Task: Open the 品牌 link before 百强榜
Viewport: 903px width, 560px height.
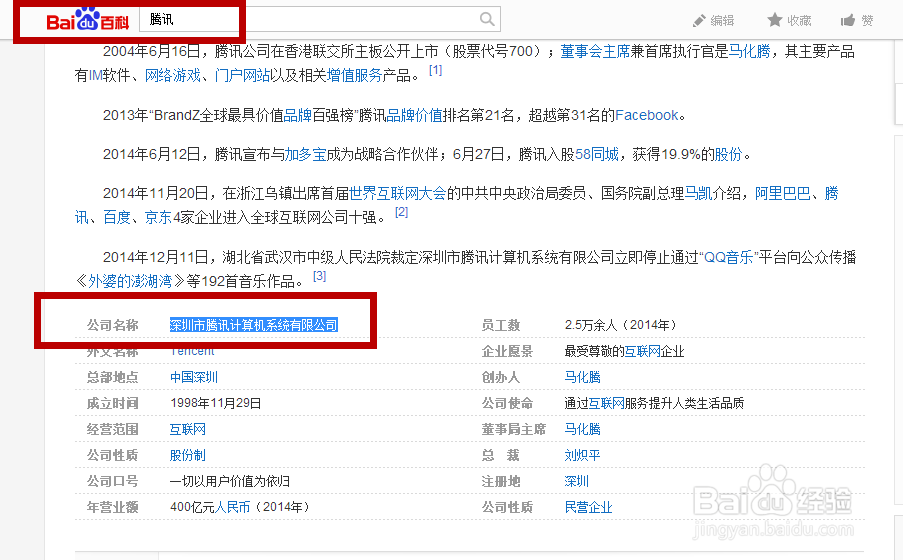Action: 298,115
